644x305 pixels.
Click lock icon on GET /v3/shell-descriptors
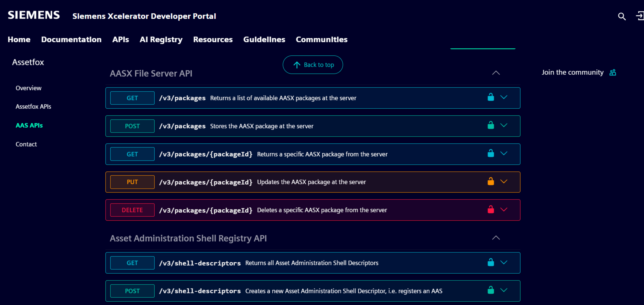(491, 262)
